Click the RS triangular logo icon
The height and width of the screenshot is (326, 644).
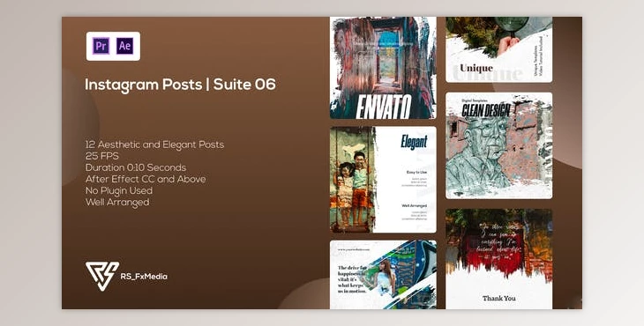coord(102,276)
